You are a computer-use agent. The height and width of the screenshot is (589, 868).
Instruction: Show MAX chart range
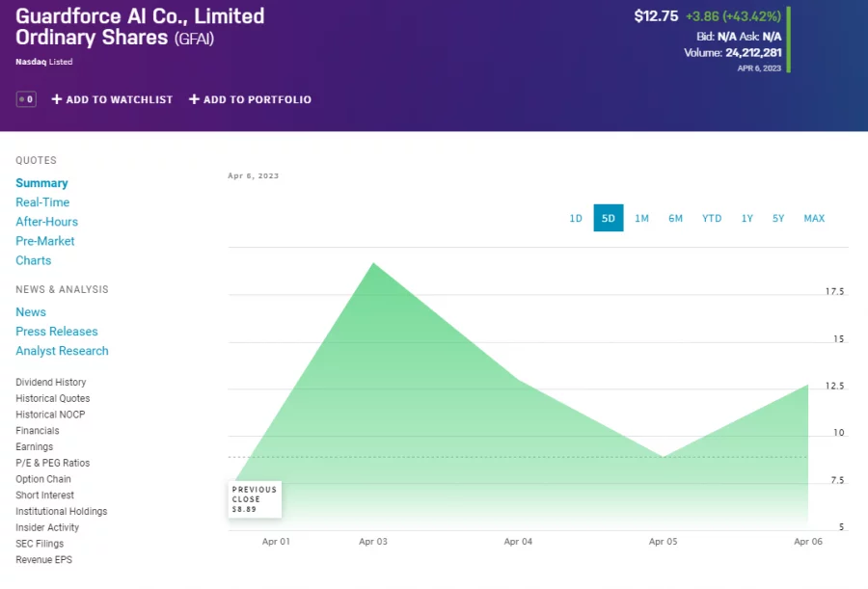pyautogui.click(x=814, y=219)
